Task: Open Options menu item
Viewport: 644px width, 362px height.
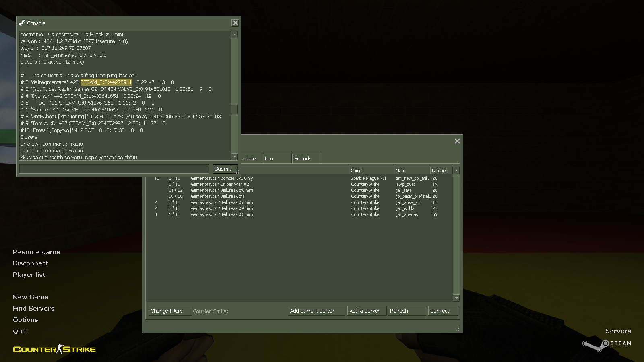Action: (x=25, y=320)
